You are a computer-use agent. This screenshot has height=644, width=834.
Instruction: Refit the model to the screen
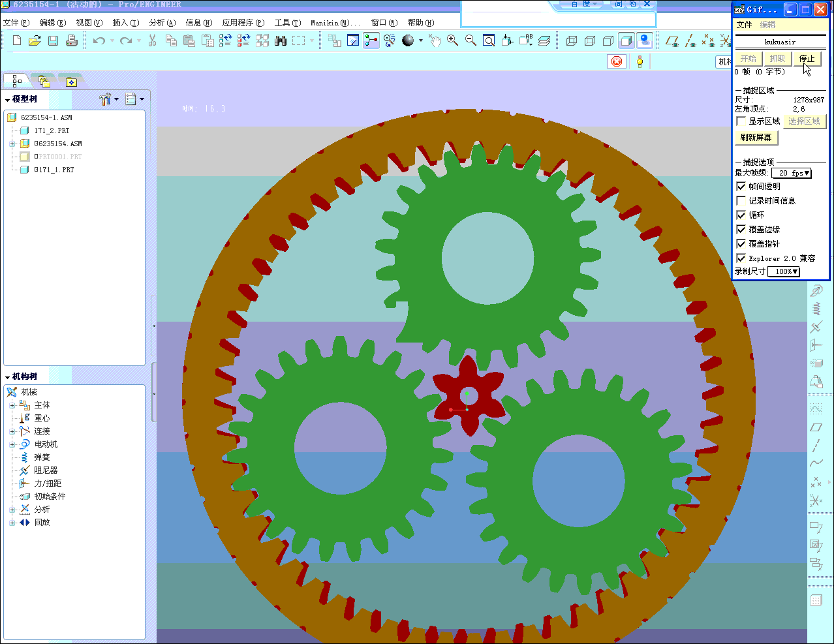tap(489, 40)
